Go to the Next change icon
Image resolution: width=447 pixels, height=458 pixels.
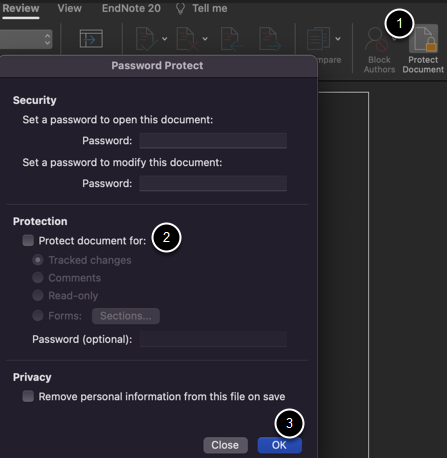coord(270,39)
